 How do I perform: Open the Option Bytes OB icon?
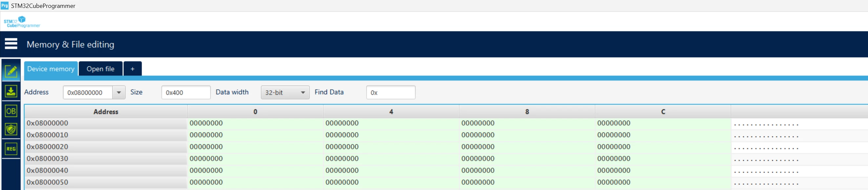11,111
